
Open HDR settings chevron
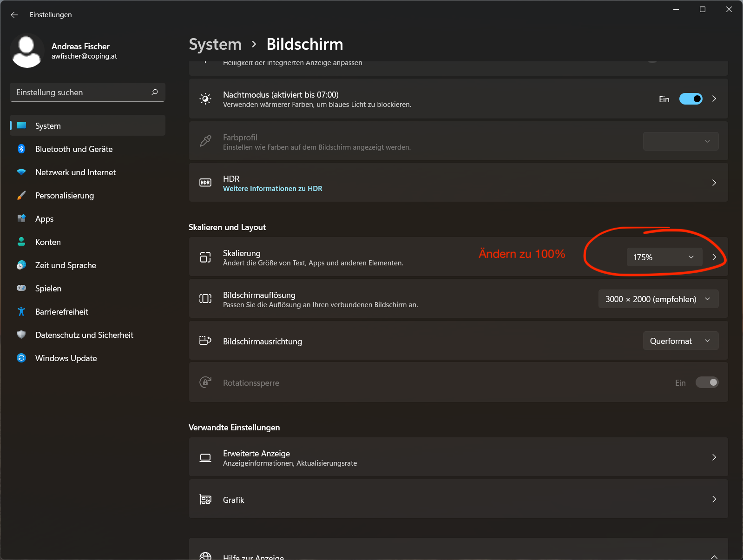pyautogui.click(x=714, y=183)
